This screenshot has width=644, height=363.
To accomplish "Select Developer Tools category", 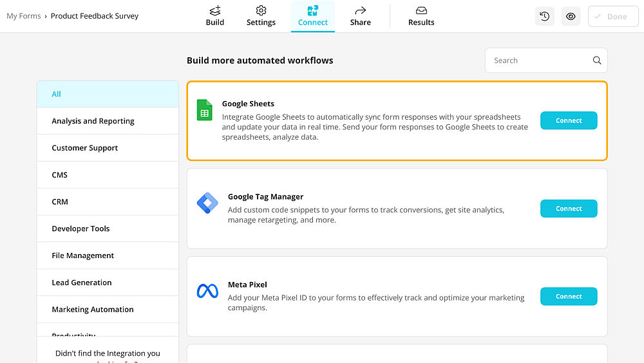I will (x=108, y=228).
